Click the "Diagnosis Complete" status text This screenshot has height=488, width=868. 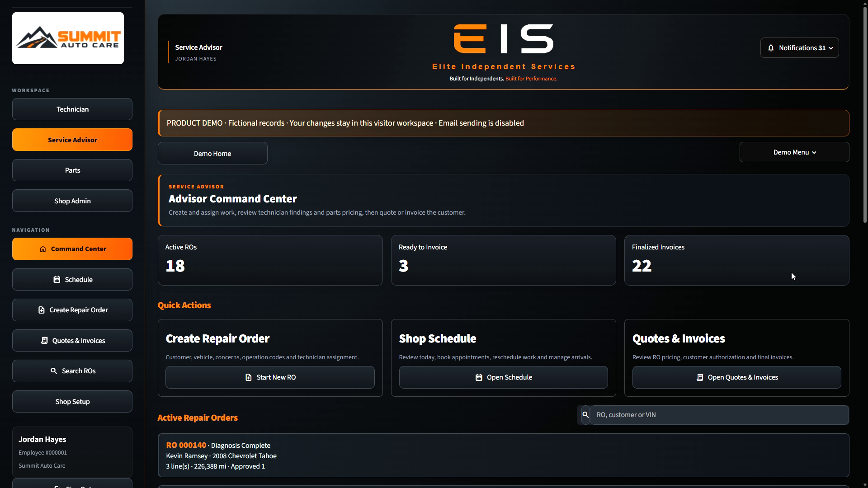pyautogui.click(x=241, y=446)
